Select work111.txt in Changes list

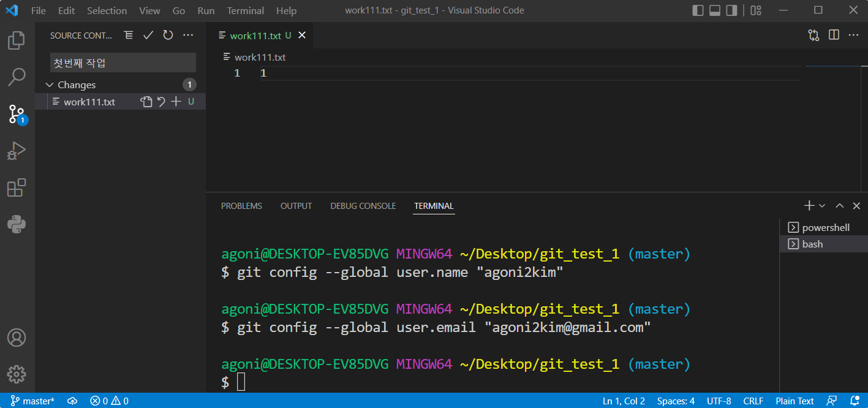click(x=89, y=102)
